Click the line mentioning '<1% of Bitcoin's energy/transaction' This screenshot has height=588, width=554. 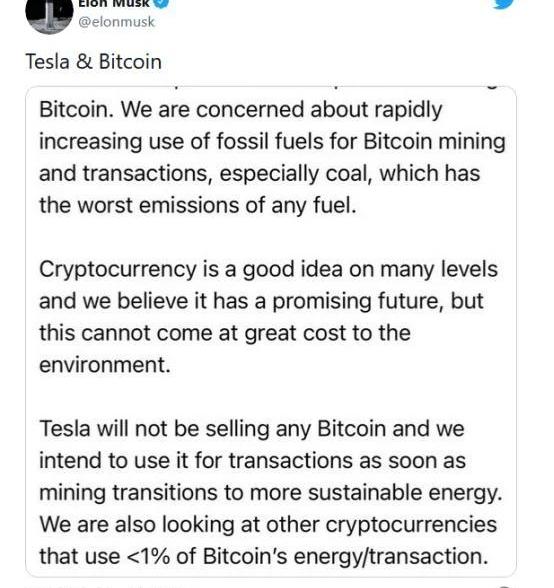tap(264, 556)
